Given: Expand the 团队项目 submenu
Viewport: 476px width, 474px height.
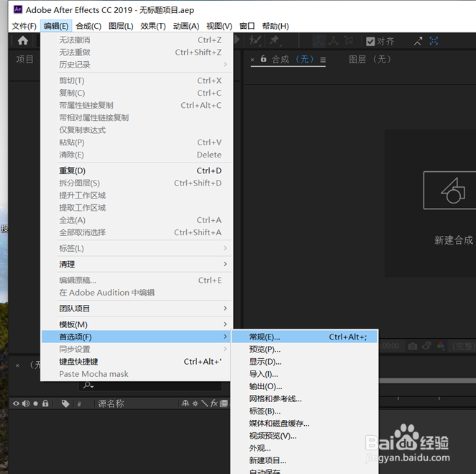Looking at the screenshot, I should click(137, 309).
